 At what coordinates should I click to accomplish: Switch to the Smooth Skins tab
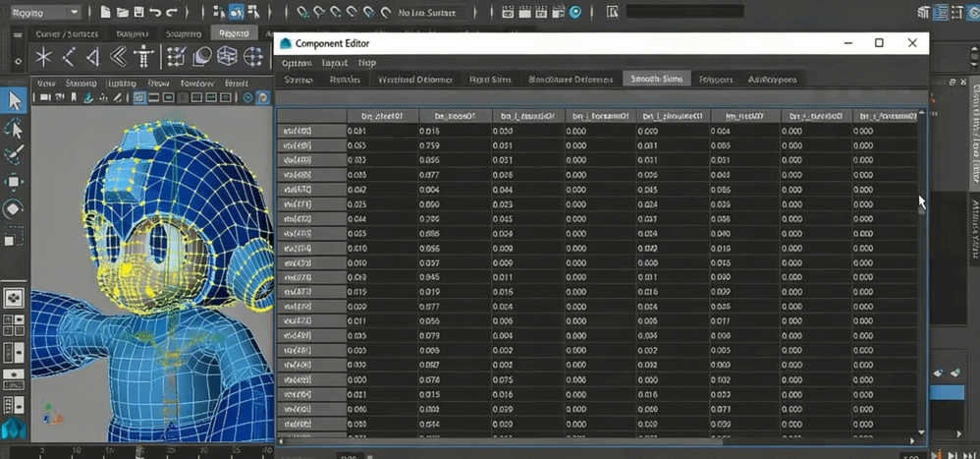coord(656,79)
